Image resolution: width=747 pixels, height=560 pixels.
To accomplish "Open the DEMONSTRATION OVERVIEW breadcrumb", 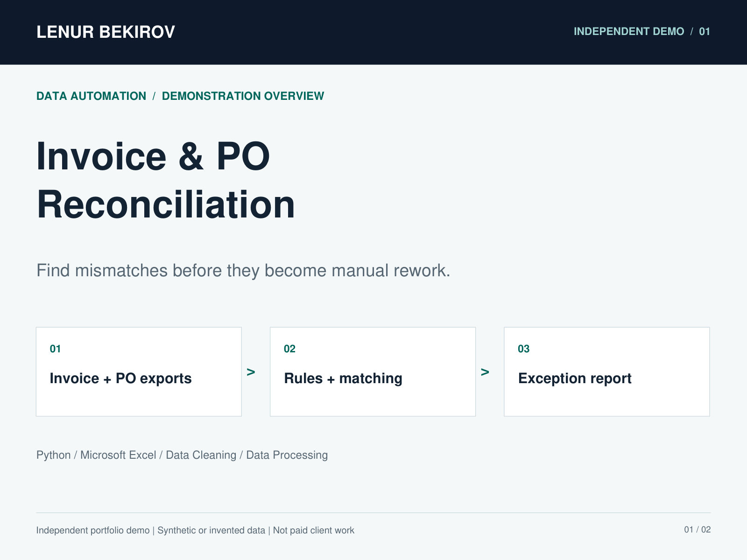I will [x=243, y=96].
